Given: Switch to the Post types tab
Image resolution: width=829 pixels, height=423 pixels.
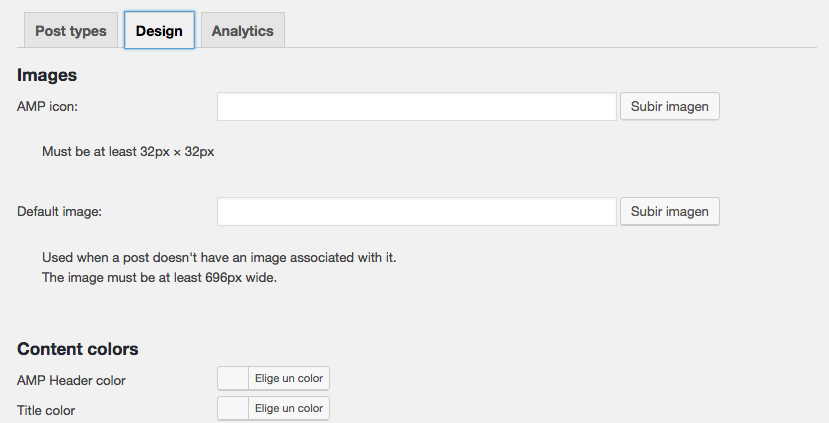Looking at the screenshot, I should (70, 31).
